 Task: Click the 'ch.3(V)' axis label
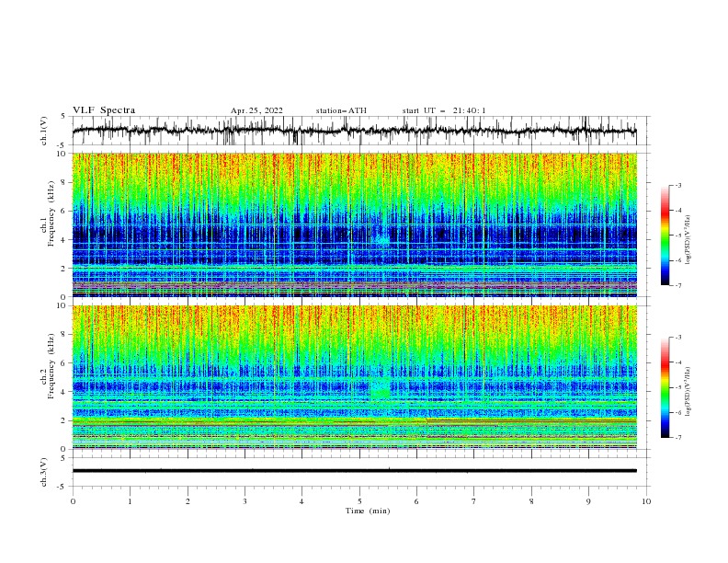click(x=44, y=473)
